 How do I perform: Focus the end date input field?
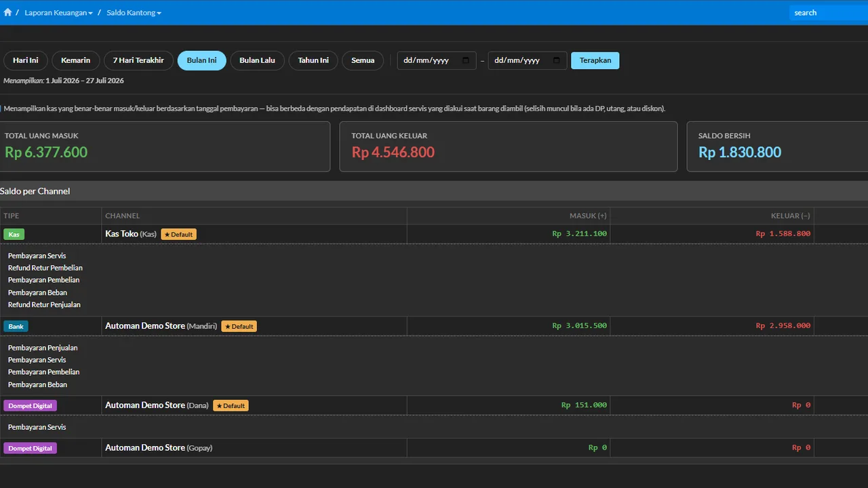coord(528,60)
